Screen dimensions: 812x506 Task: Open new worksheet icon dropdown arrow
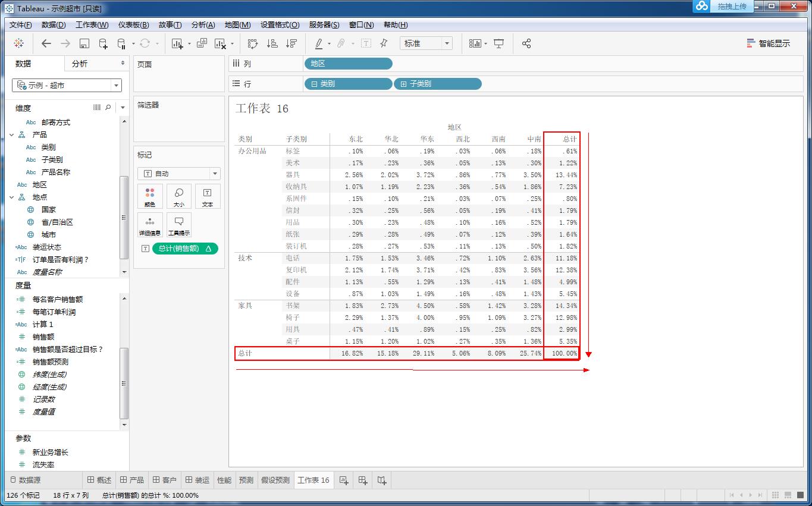tap(189, 44)
